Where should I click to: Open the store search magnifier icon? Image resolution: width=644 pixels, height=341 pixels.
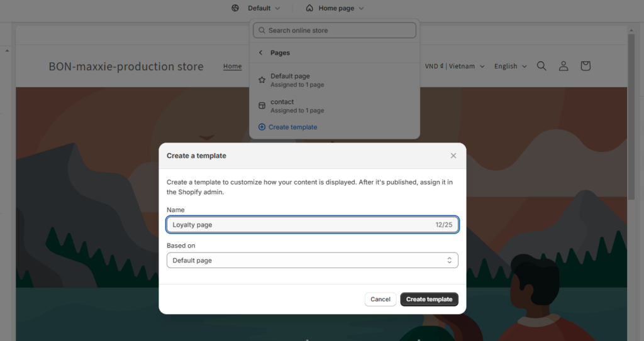(541, 66)
